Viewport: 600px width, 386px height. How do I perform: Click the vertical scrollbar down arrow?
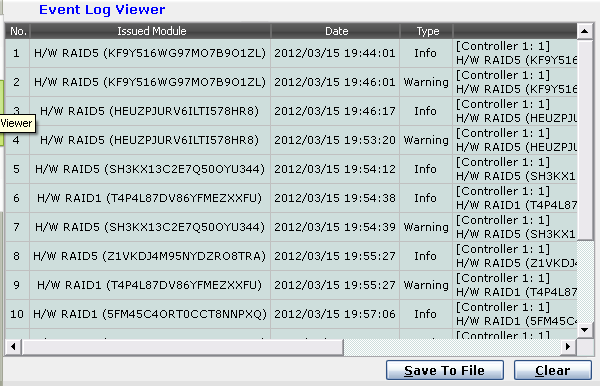(x=584, y=330)
